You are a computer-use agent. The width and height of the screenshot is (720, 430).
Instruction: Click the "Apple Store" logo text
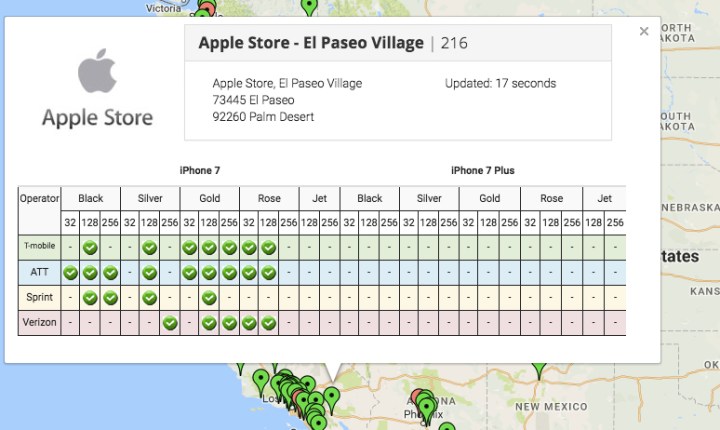(x=97, y=118)
